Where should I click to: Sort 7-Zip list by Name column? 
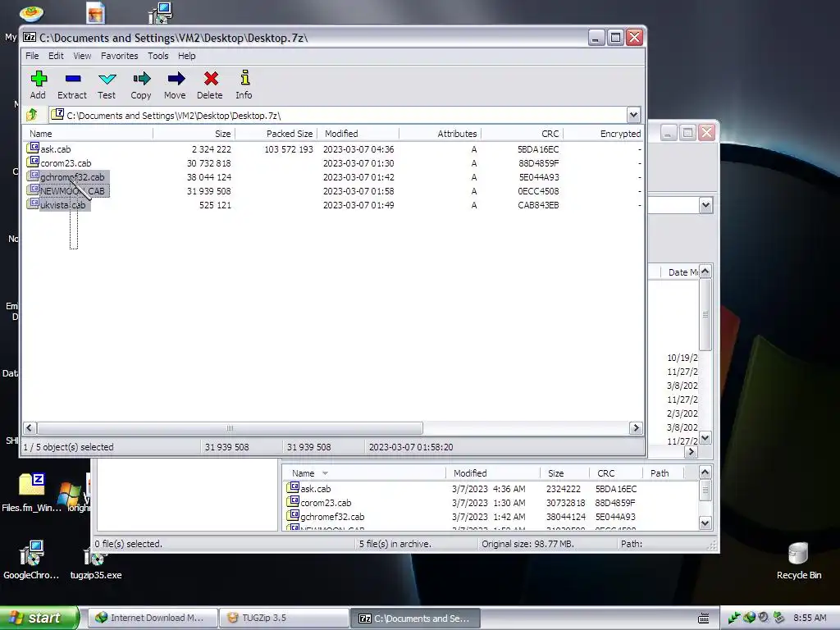point(89,134)
